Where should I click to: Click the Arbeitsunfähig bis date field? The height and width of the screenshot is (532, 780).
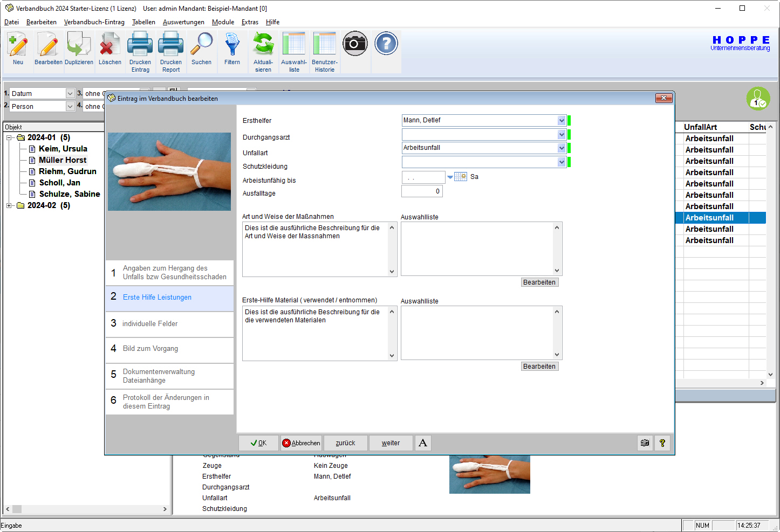(423, 177)
